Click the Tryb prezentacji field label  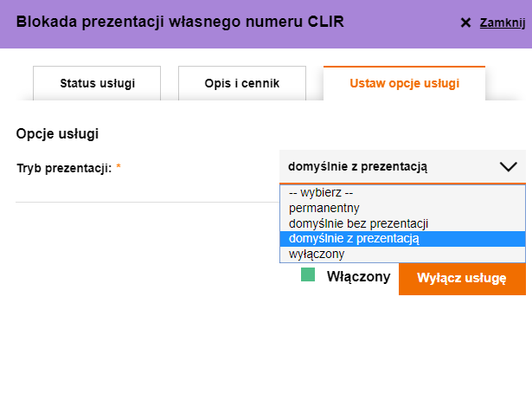pos(64,168)
